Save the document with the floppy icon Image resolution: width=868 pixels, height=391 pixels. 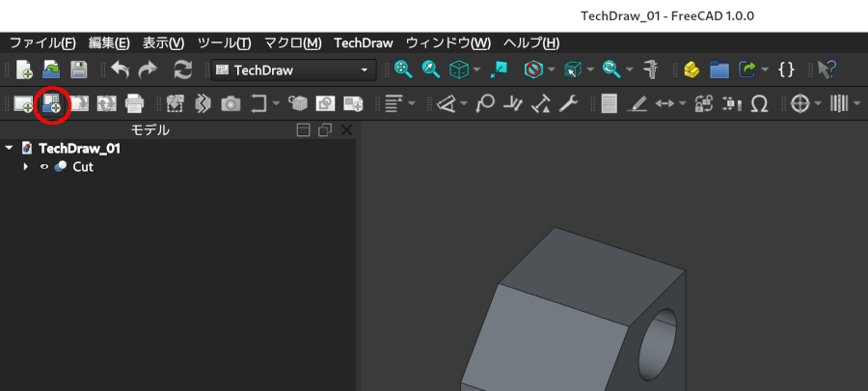tap(79, 70)
